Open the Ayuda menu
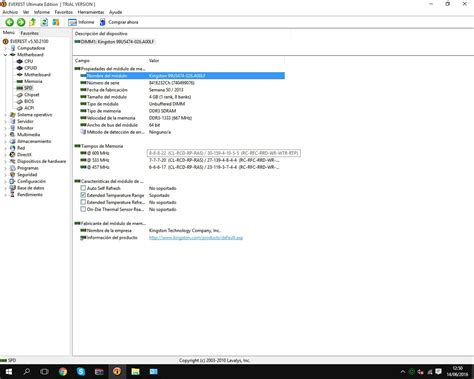 click(116, 12)
